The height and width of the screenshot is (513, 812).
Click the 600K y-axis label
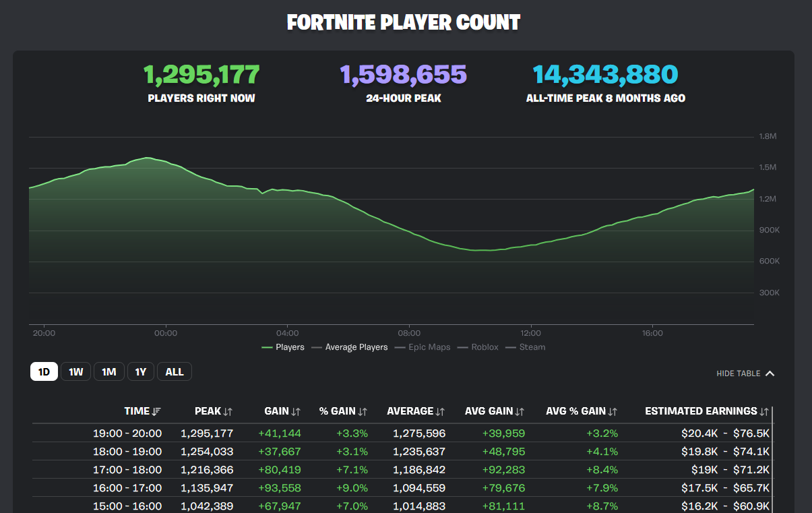coord(769,261)
